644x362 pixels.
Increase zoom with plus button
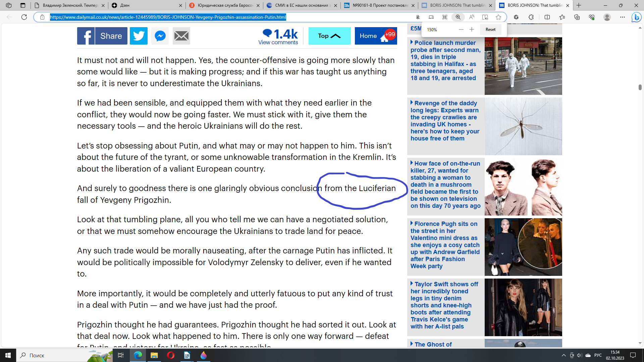point(472,29)
